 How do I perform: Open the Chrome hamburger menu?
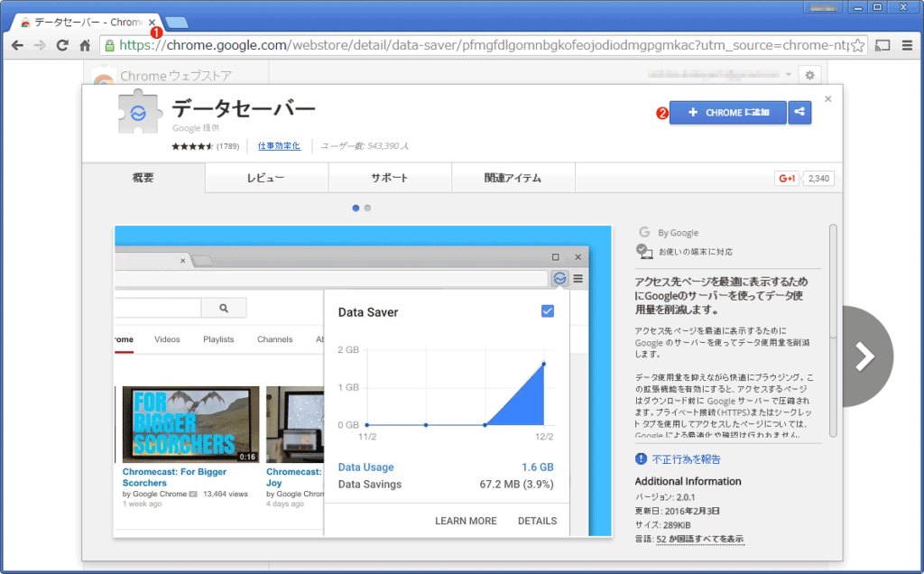click(907, 45)
